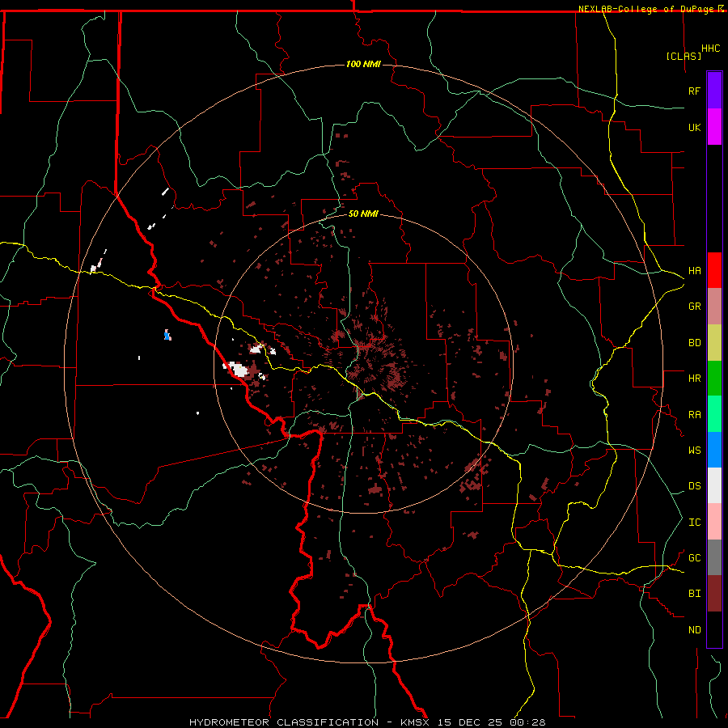Click the "NEXLAB-College of DuPage" credit text

[647, 9]
